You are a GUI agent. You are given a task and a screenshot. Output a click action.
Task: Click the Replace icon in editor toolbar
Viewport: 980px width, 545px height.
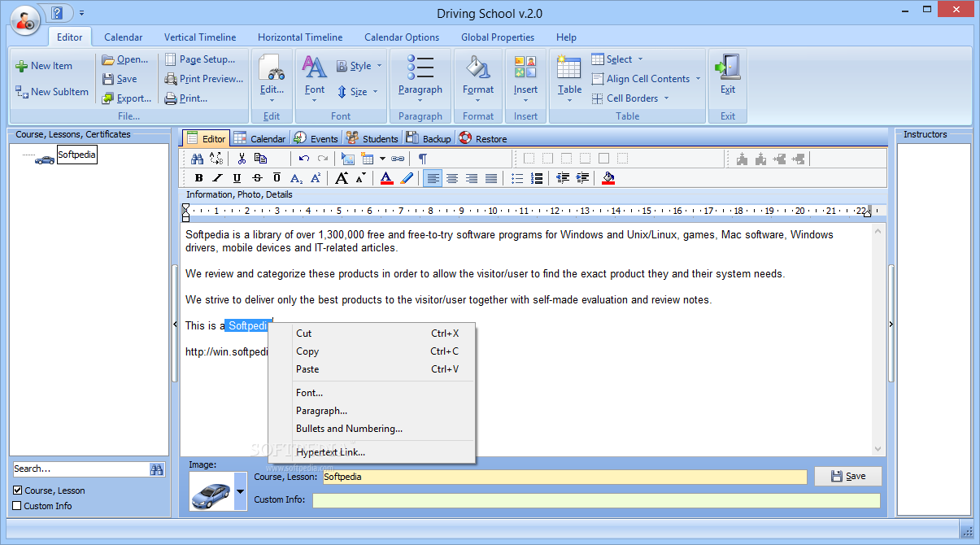(216, 159)
